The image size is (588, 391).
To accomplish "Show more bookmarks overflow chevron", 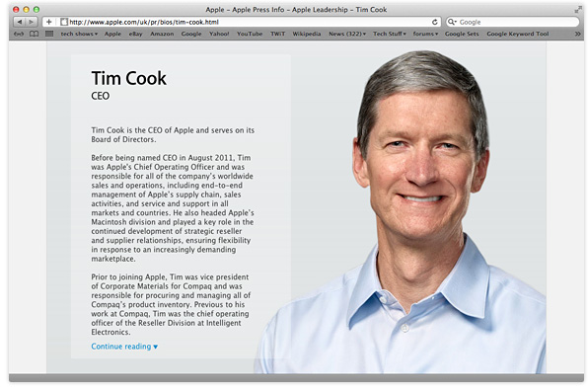I will 577,34.
